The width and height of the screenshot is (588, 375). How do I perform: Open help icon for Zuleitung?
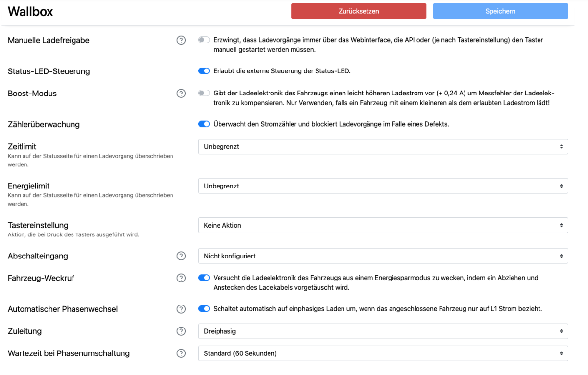(181, 331)
